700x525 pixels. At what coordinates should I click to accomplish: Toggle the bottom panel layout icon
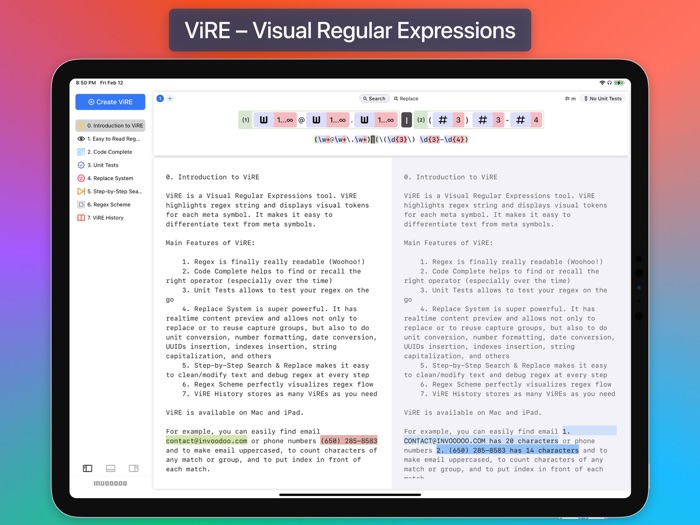pyautogui.click(x=110, y=468)
